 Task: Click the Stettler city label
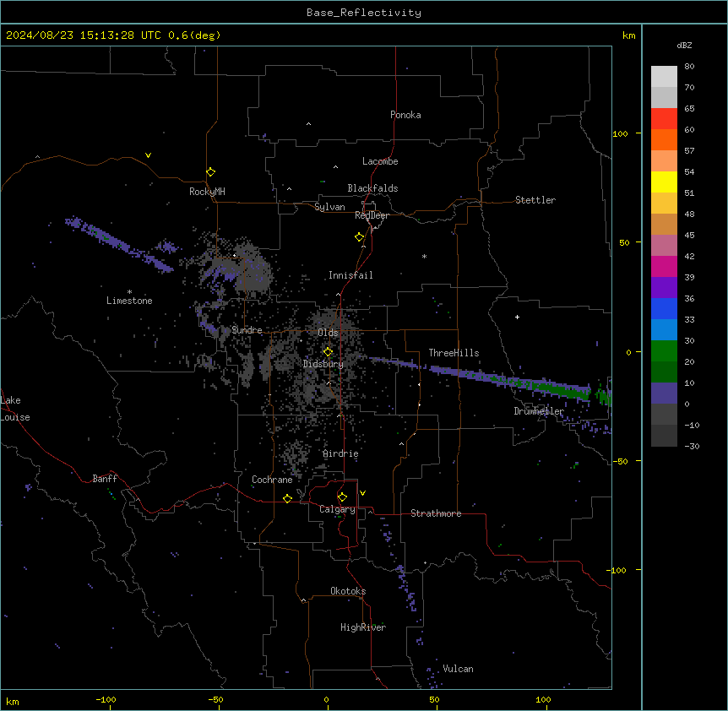(535, 200)
